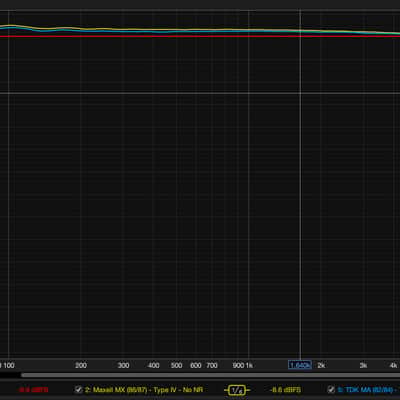This screenshot has width=400, height=400.
Task: Click the 1/6 smoothing badge for Maxell MX
Action: [237, 390]
